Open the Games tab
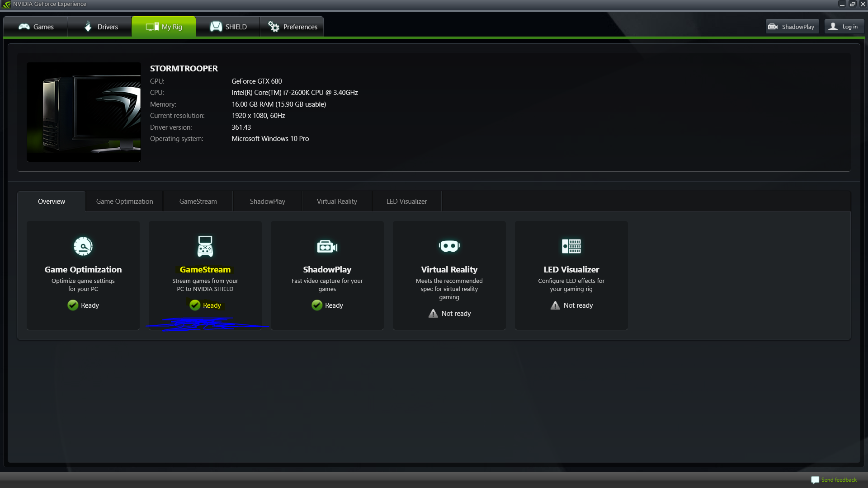The height and width of the screenshot is (488, 868). [36, 27]
